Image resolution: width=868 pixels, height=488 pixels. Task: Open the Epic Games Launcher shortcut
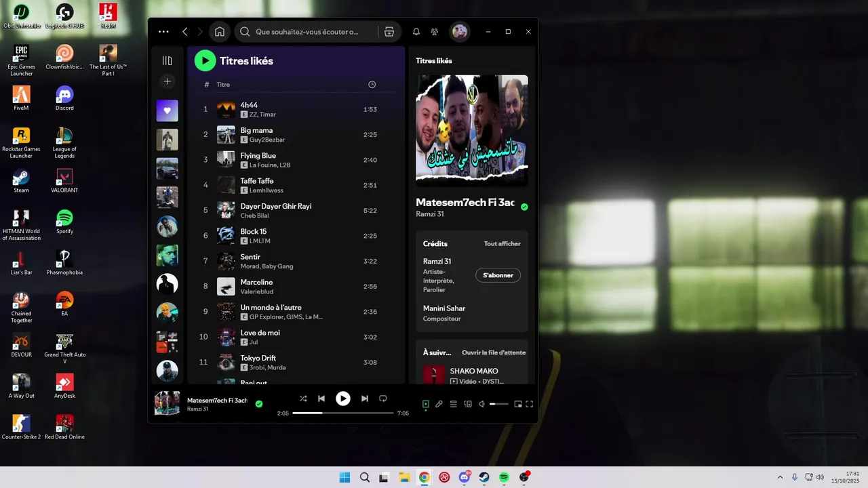coord(21,61)
